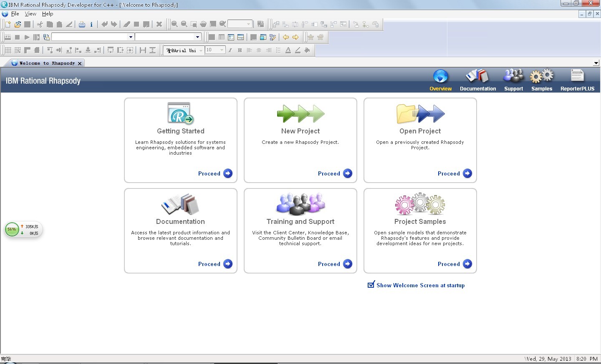Screen dimensions: 601x364
Task: Click the blue About info icon
Action: point(91,24)
